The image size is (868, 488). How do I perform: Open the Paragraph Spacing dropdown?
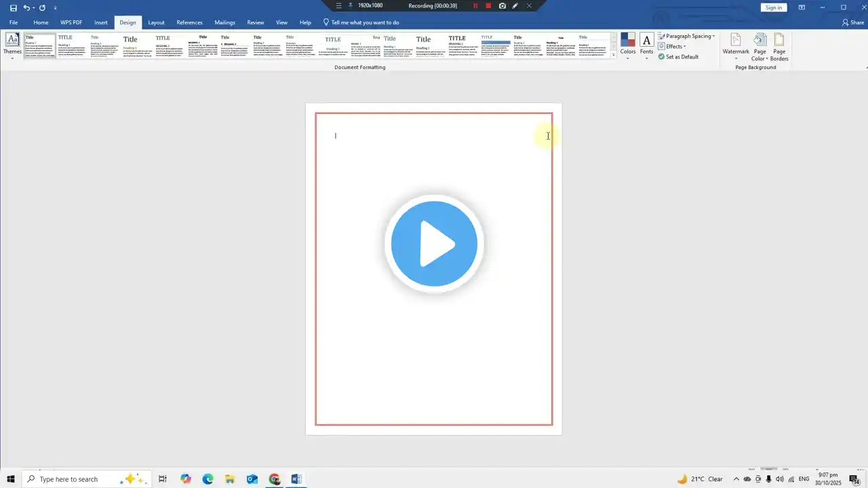686,36
